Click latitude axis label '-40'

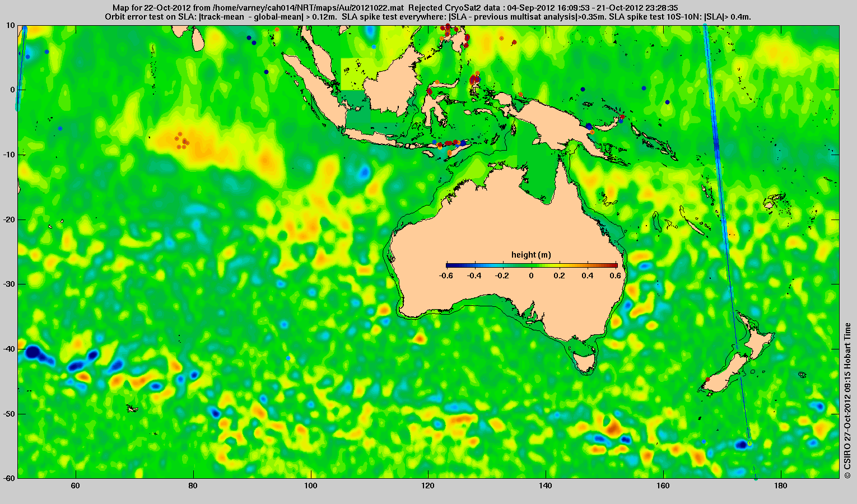[x=9, y=349]
